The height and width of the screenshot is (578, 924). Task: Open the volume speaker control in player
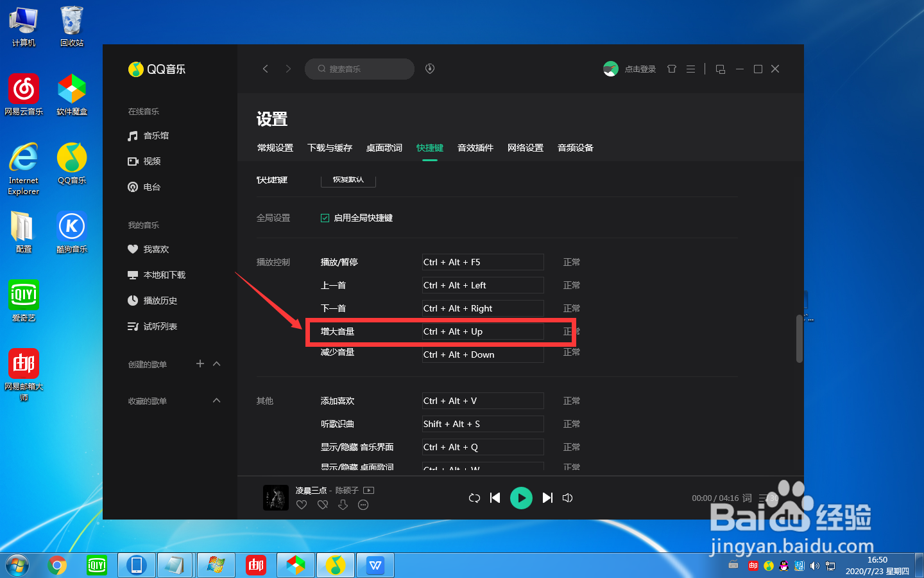coord(568,498)
